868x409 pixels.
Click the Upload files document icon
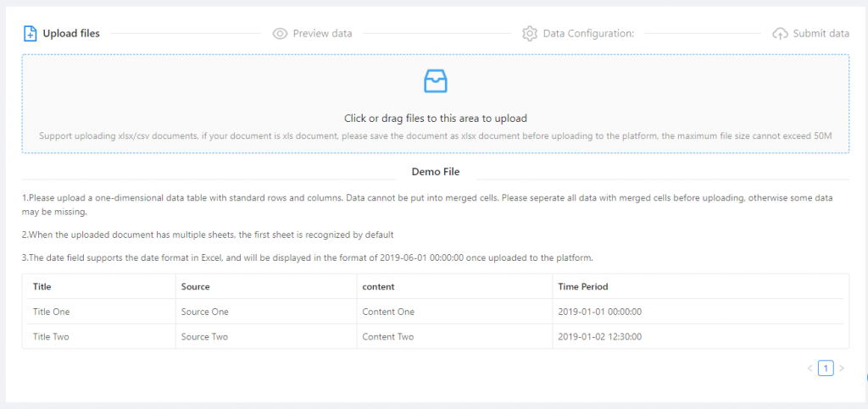tap(30, 34)
